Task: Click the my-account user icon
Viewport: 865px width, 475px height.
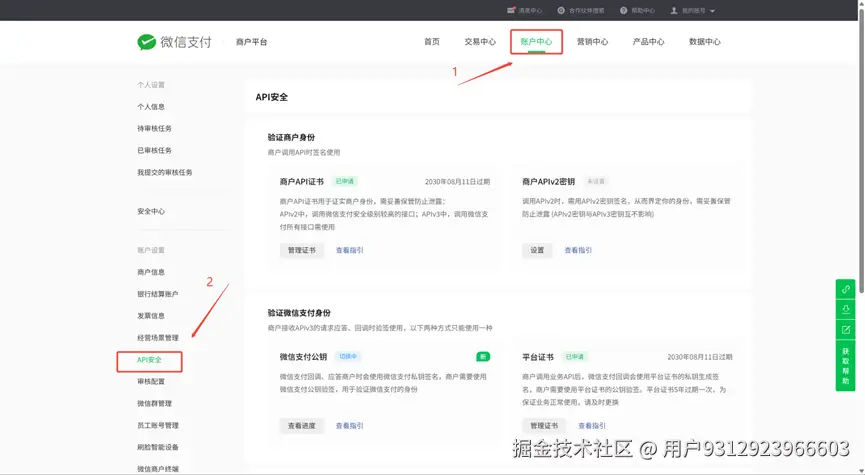Action: point(674,10)
